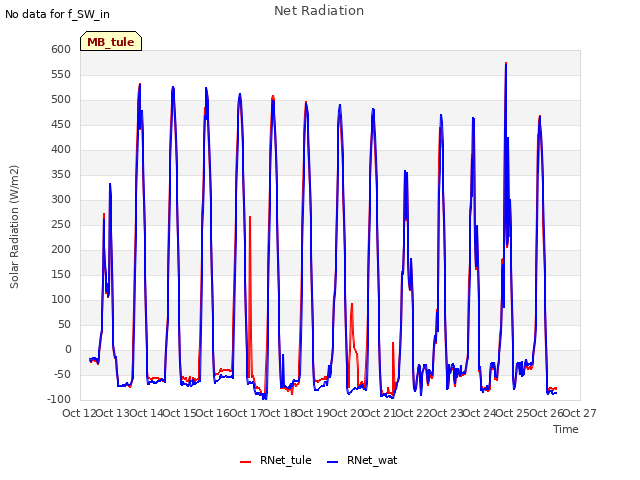Click the 200 y-axis tick label

point(61,249)
